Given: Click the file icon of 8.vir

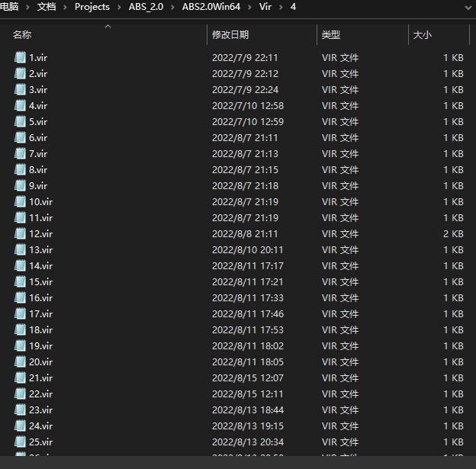Looking at the screenshot, I should [20, 169].
